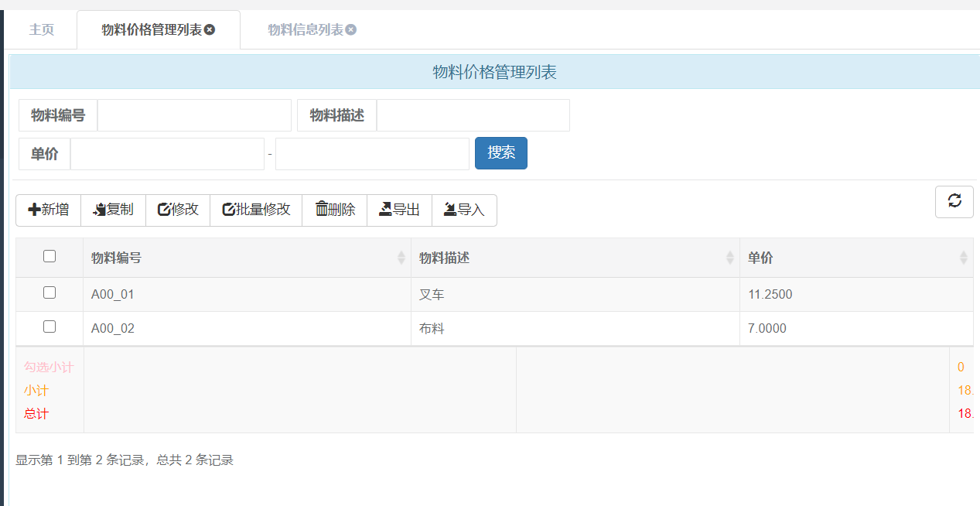Switch to the 主页 tab
This screenshot has height=506, width=980.
(x=42, y=29)
